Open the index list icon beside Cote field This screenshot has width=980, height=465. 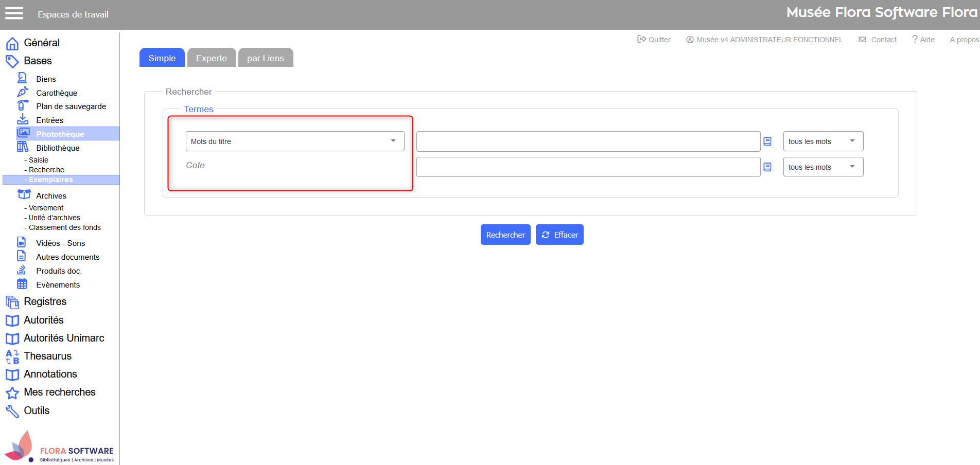pyautogui.click(x=767, y=167)
